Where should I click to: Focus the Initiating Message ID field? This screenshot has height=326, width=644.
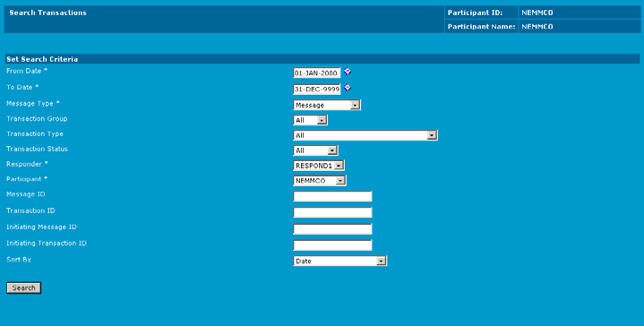332,228
